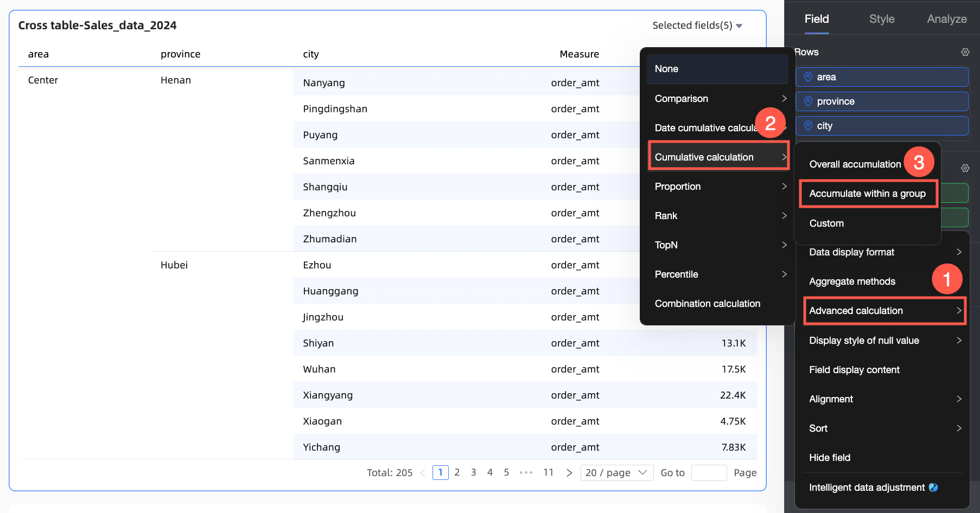This screenshot has width=980, height=513.
Task: Click the 22.4K value for Xiangyang
Action: (733, 395)
